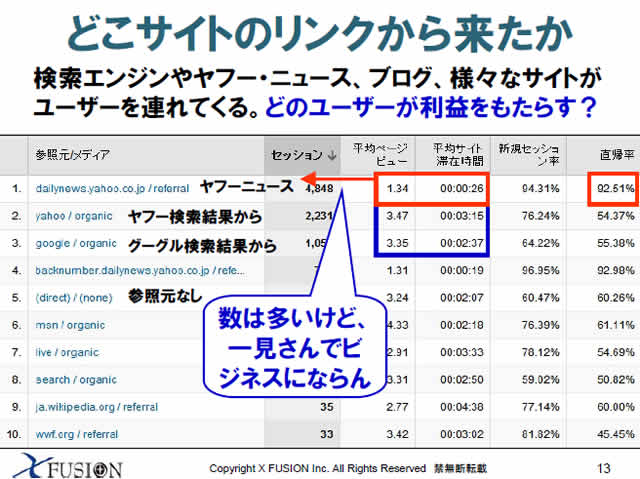
Task: Click the time on site value 00:00:26
Action: pos(462,188)
